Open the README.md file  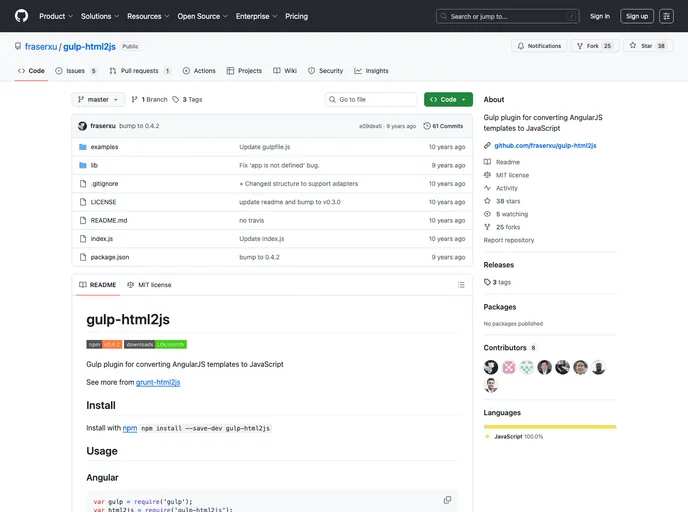(x=109, y=220)
